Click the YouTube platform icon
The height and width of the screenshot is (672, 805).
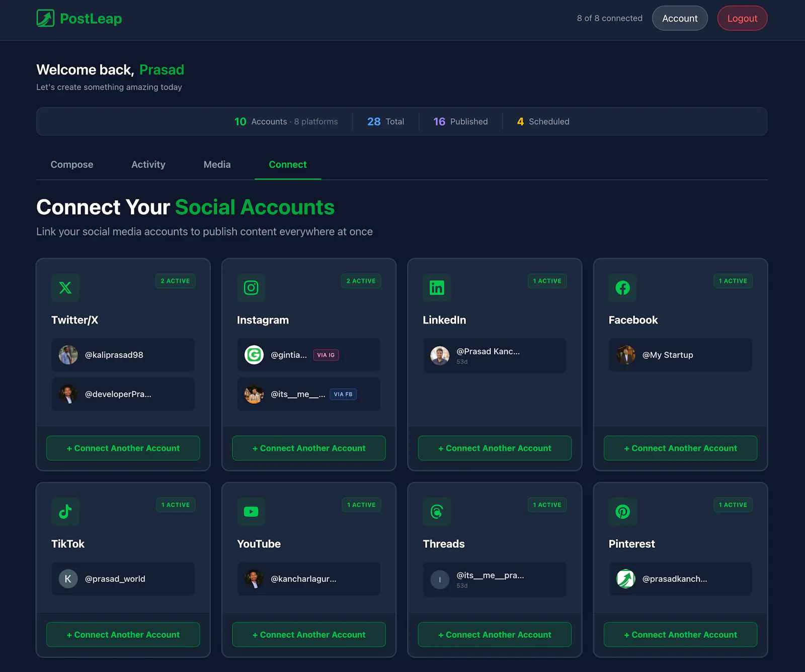251,511
